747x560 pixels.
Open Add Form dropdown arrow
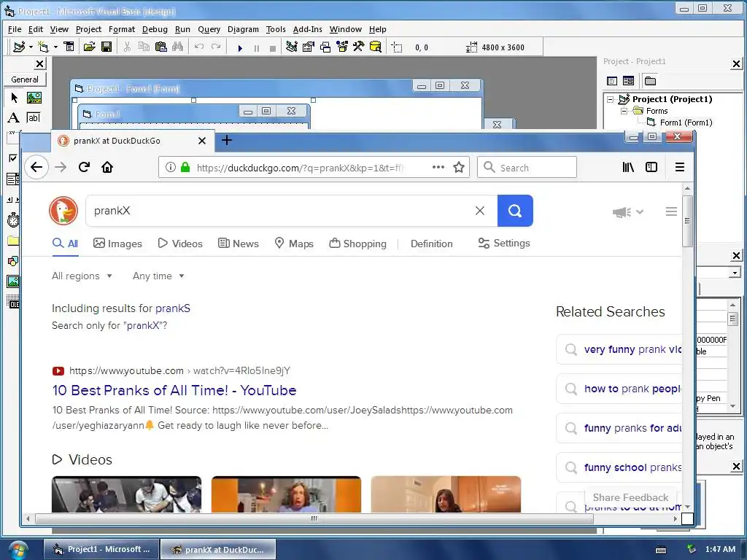pyautogui.click(x=55, y=47)
